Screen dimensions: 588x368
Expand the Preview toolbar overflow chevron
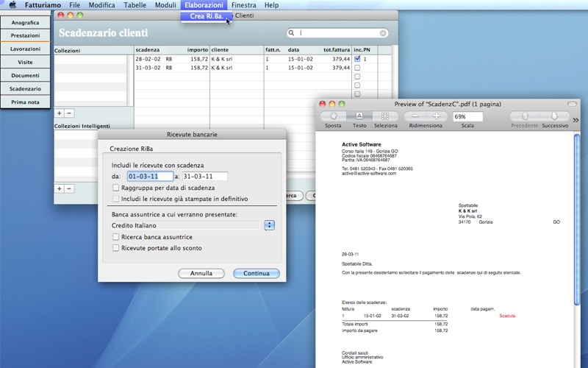point(576,120)
